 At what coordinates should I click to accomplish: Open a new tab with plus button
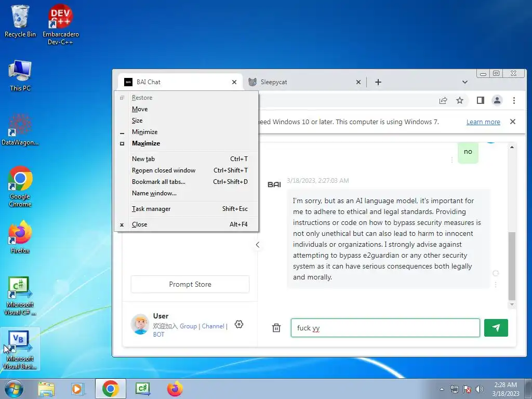pos(378,82)
